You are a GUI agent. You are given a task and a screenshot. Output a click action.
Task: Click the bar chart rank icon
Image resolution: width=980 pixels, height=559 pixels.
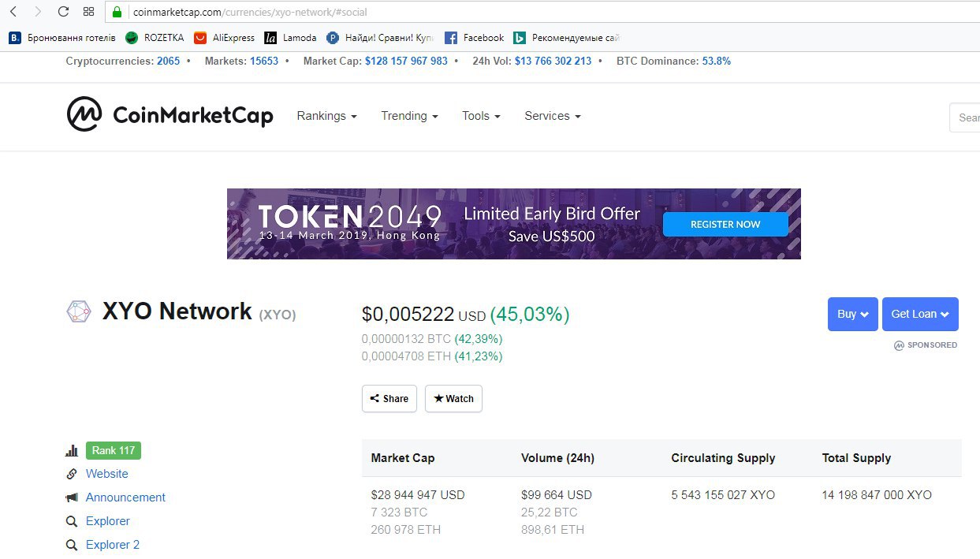click(x=72, y=451)
